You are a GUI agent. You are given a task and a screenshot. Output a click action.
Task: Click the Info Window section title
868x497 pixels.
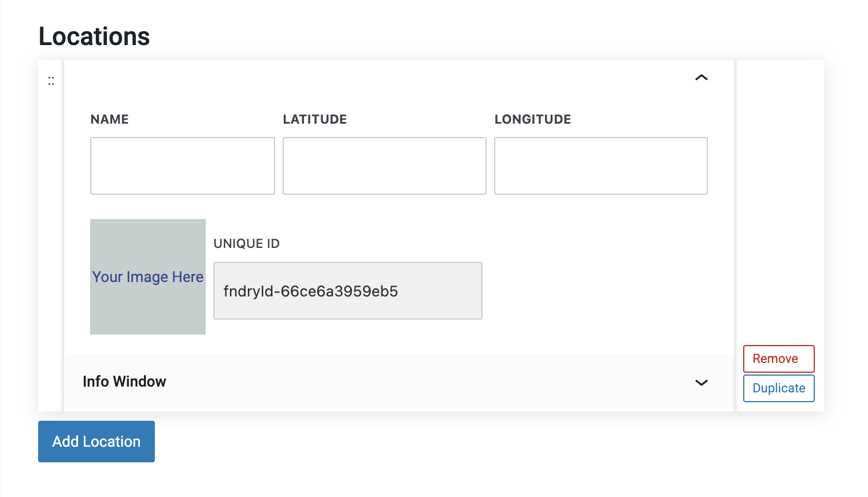(124, 381)
